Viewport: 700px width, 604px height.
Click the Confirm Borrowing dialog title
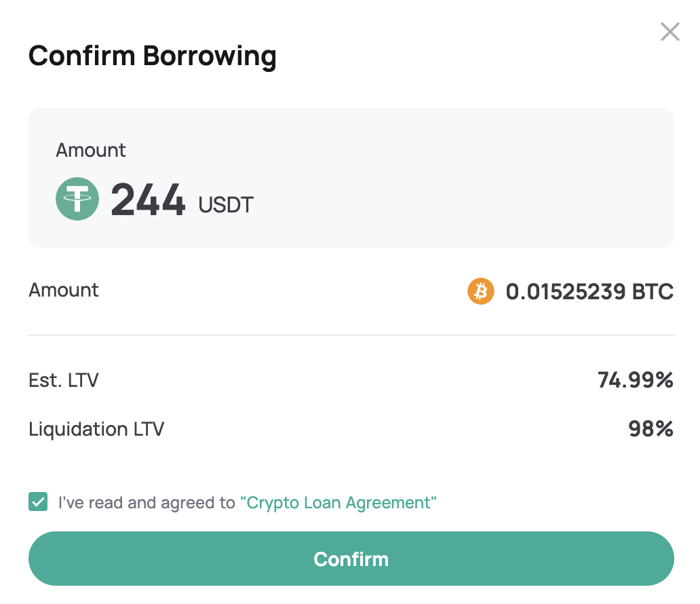(x=152, y=56)
